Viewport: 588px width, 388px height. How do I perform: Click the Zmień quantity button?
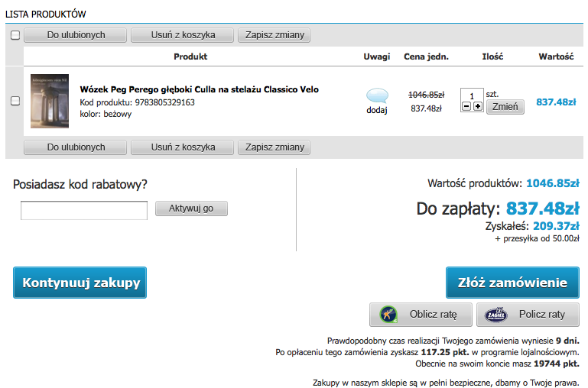tap(505, 107)
